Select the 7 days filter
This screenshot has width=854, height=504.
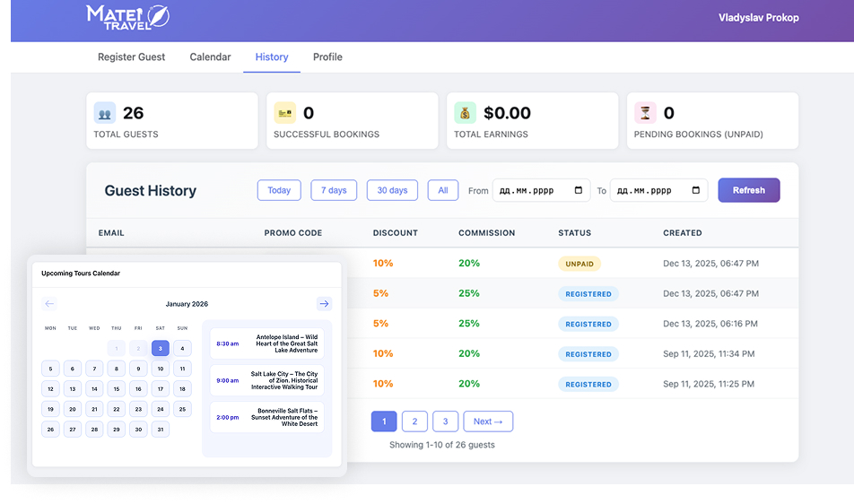click(334, 190)
